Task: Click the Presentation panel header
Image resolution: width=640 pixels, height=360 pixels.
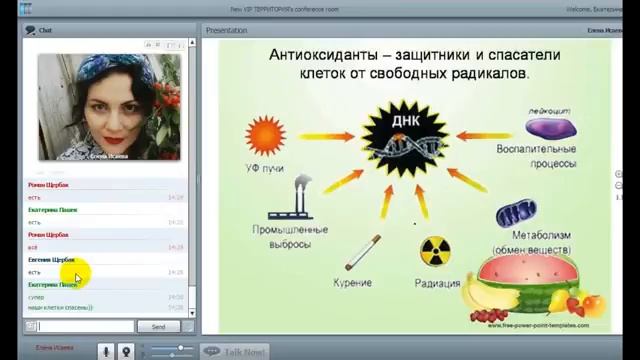Action: coord(412,30)
